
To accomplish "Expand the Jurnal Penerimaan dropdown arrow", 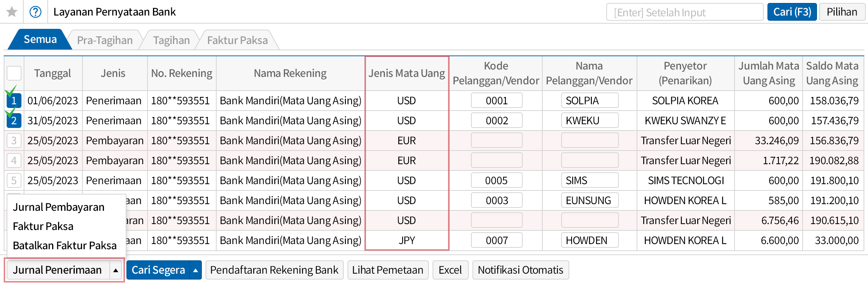I will [116, 270].
